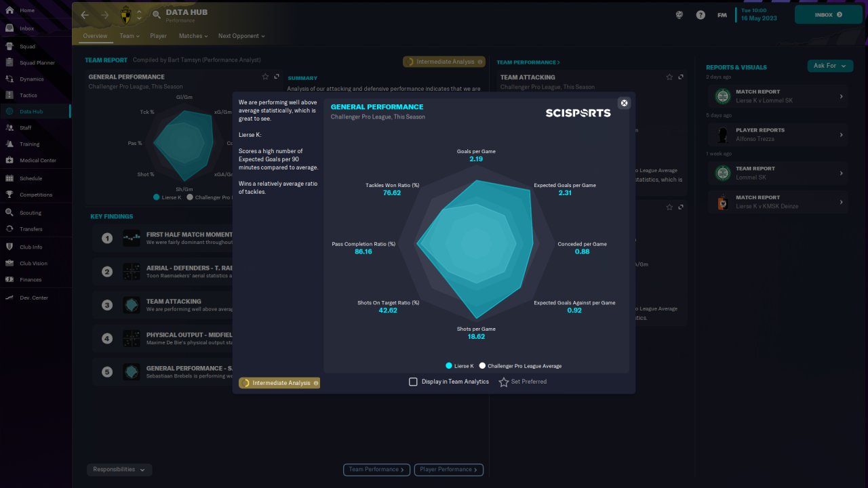Star the background General Performance panel

(x=265, y=77)
